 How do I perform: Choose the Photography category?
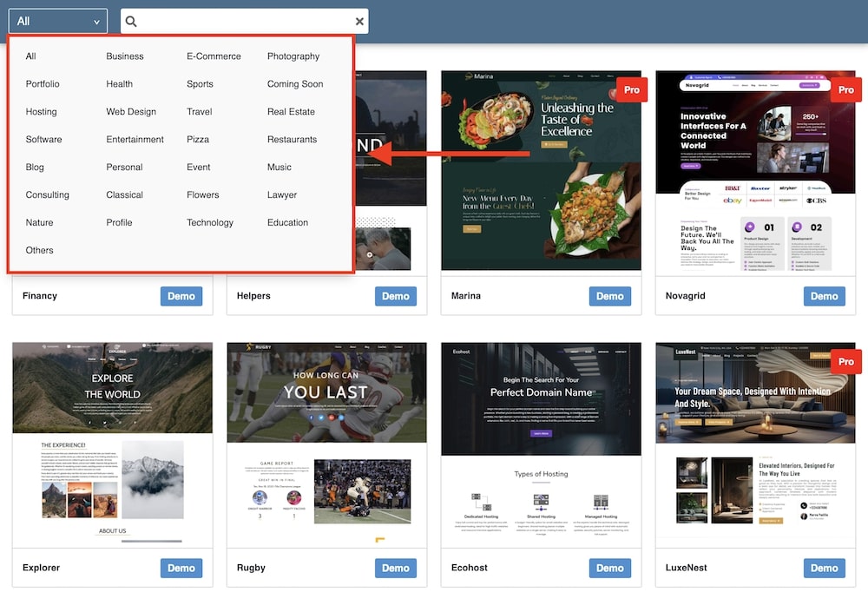pos(293,56)
